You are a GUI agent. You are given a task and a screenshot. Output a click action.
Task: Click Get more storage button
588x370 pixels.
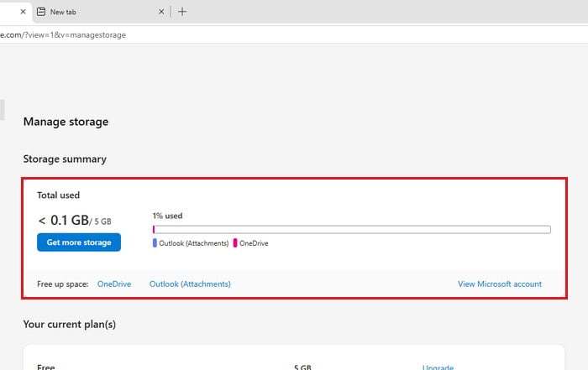79,242
